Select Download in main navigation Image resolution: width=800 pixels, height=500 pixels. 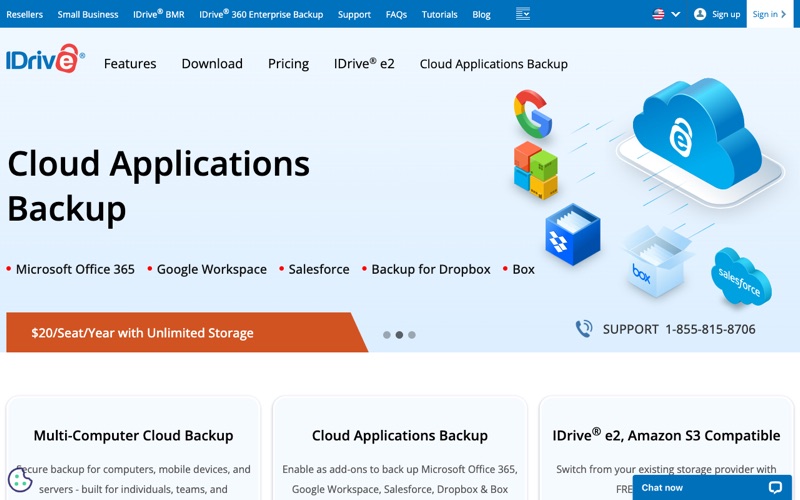[x=212, y=64]
